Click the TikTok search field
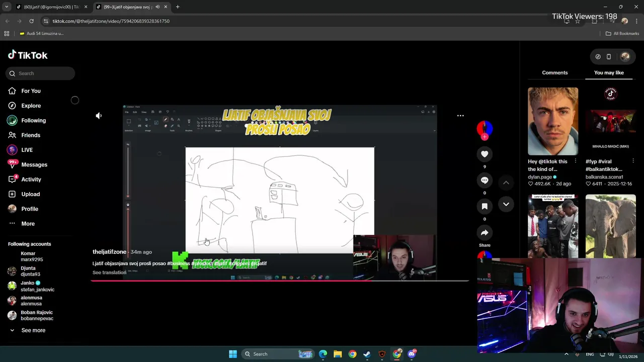This screenshot has width=644, height=362. [x=40, y=73]
